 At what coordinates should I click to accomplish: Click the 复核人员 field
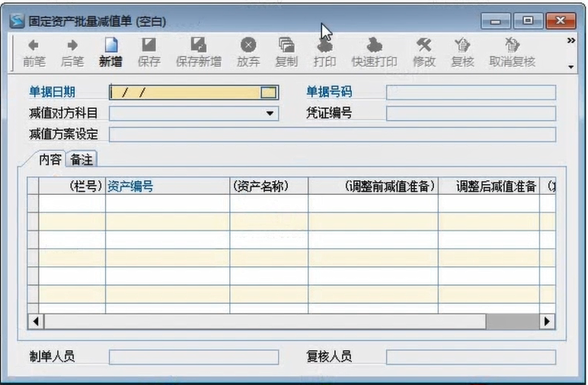471,357
